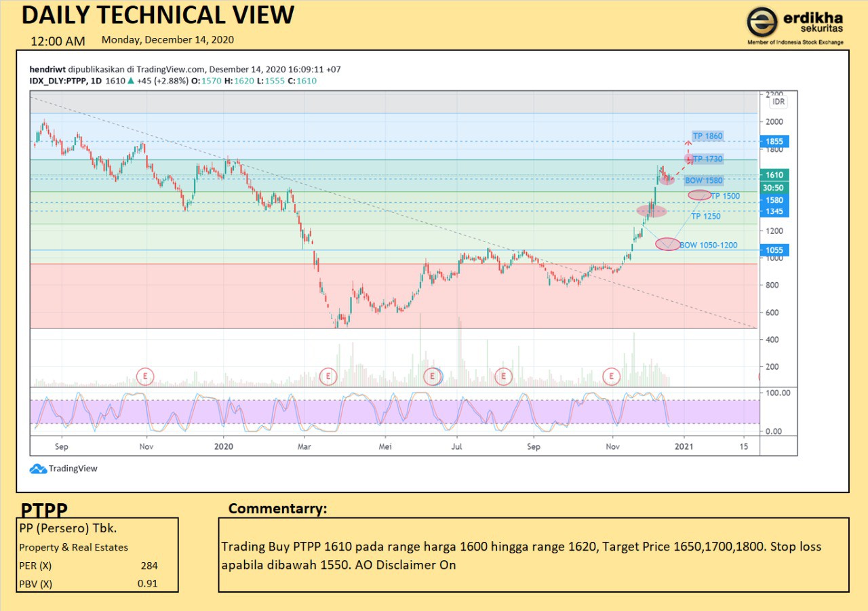
Task: Click the 2021 label on time axis
Action: coord(684,447)
